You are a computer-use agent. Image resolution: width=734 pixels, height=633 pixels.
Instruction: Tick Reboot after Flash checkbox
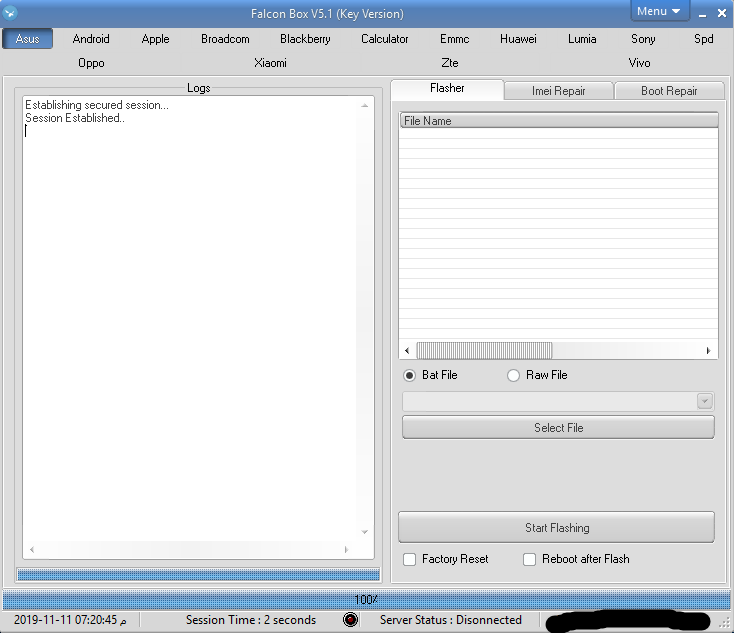[529, 559]
